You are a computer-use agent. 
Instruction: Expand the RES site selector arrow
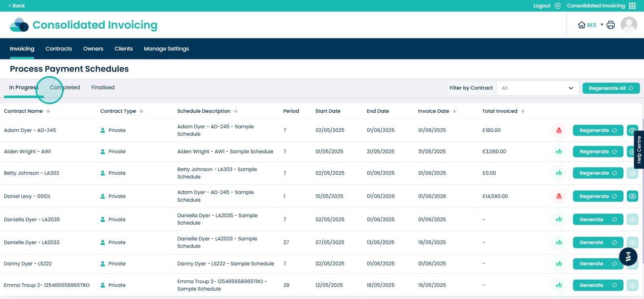pos(602,25)
